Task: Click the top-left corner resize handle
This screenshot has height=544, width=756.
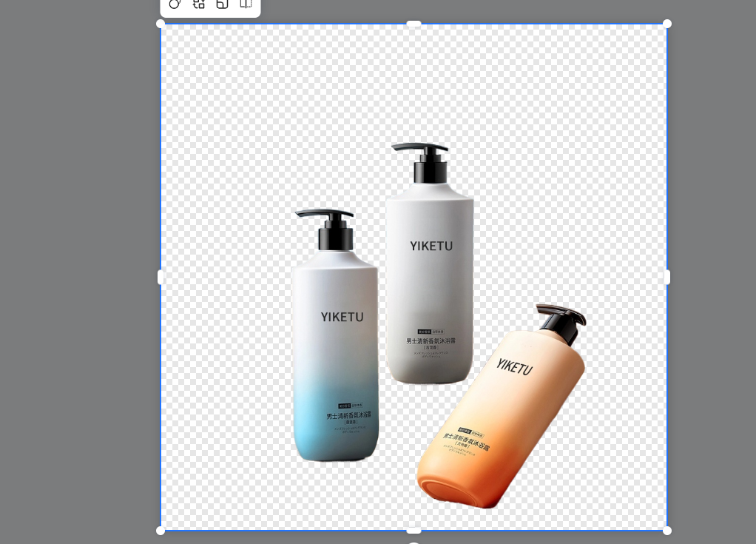Action: pos(161,24)
